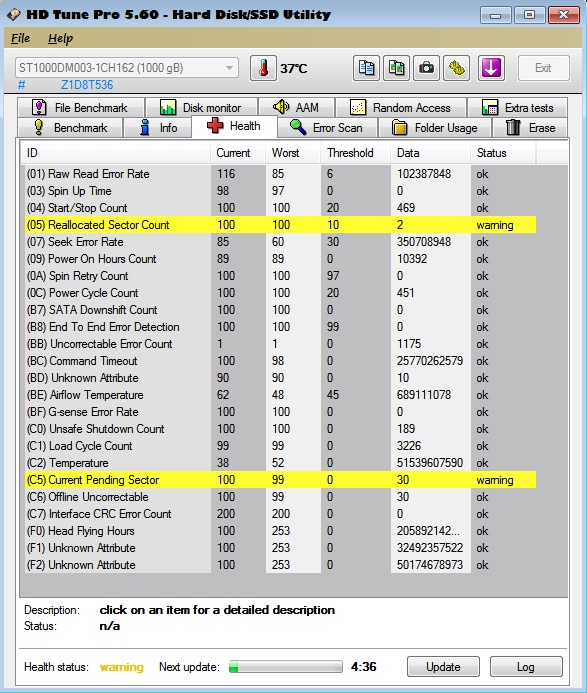Click the temperature thermometer icon
The height and width of the screenshot is (693, 587).
tap(263, 68)
